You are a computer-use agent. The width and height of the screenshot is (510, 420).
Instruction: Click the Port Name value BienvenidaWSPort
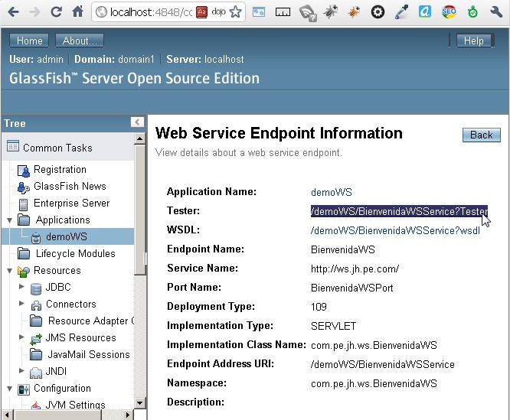coord(352,288)
